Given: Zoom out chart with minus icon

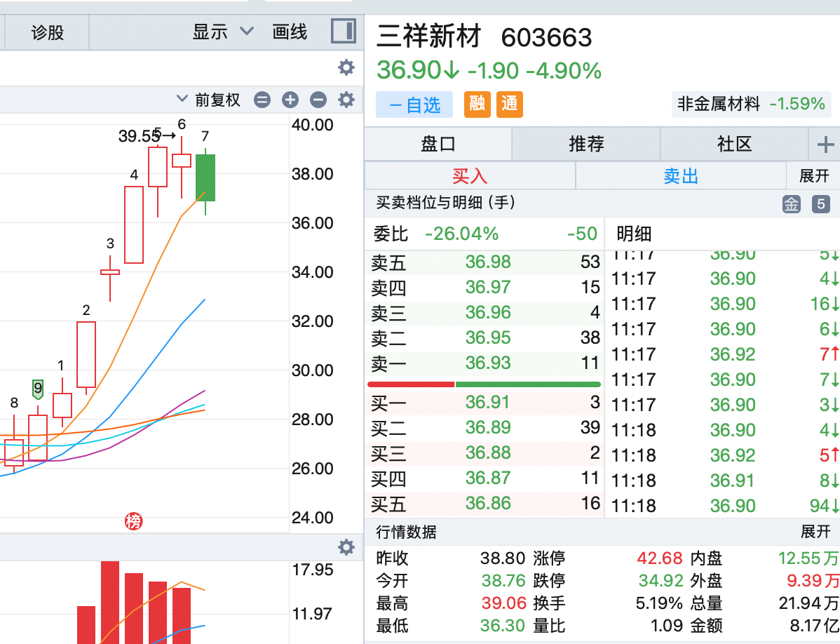Looking at the screenshot, I should 318,100.
